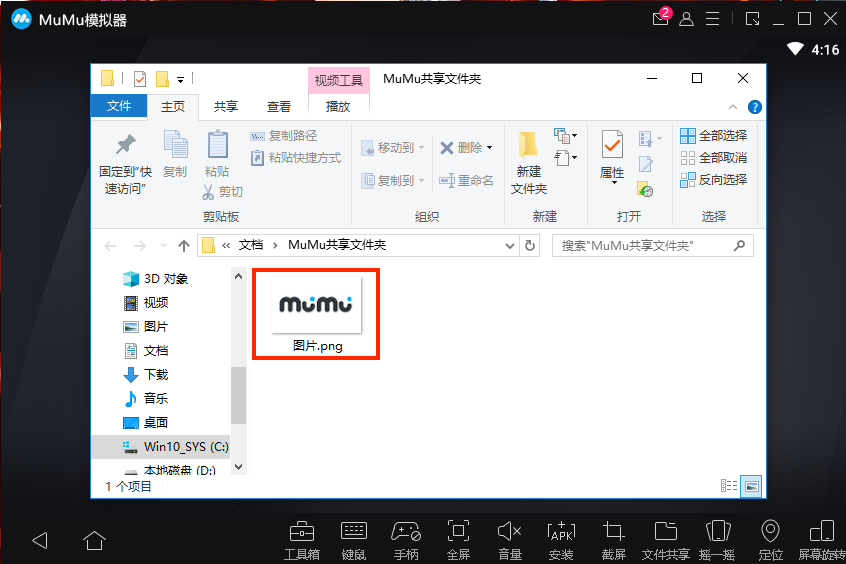846x564 pixels.
Task: Open 下载 in navigation pane
Action: tap(146, 375)
